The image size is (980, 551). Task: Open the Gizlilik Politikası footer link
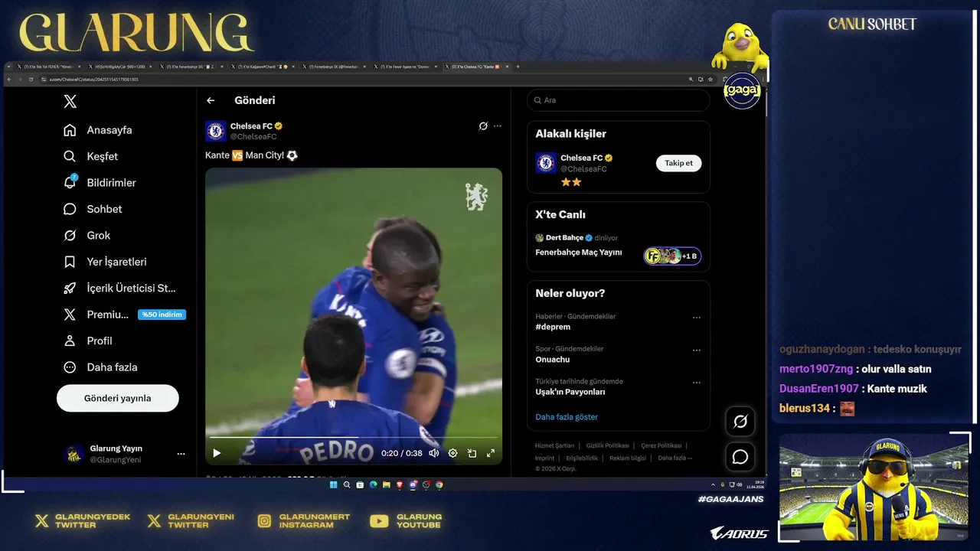click(607, 445)
